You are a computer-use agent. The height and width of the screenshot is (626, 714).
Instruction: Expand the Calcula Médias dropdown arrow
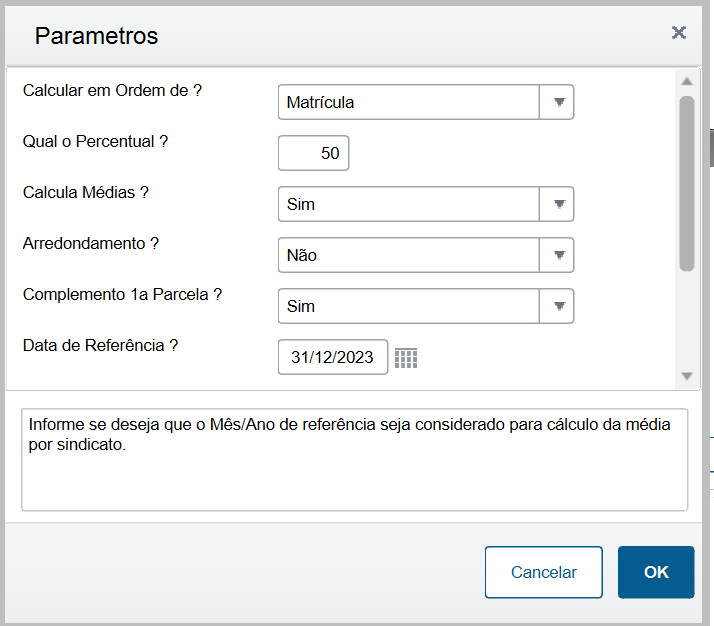click(556, 204)
